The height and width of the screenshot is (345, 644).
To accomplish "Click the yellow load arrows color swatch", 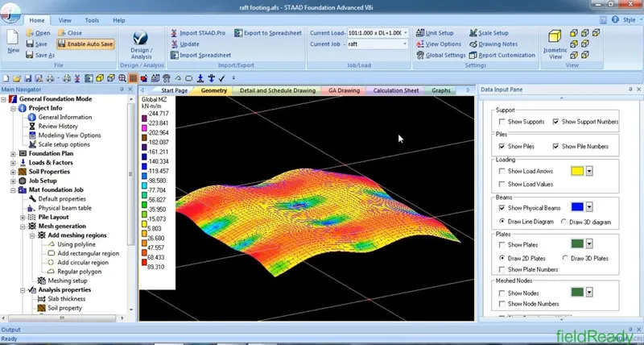I will pos(577,171).
